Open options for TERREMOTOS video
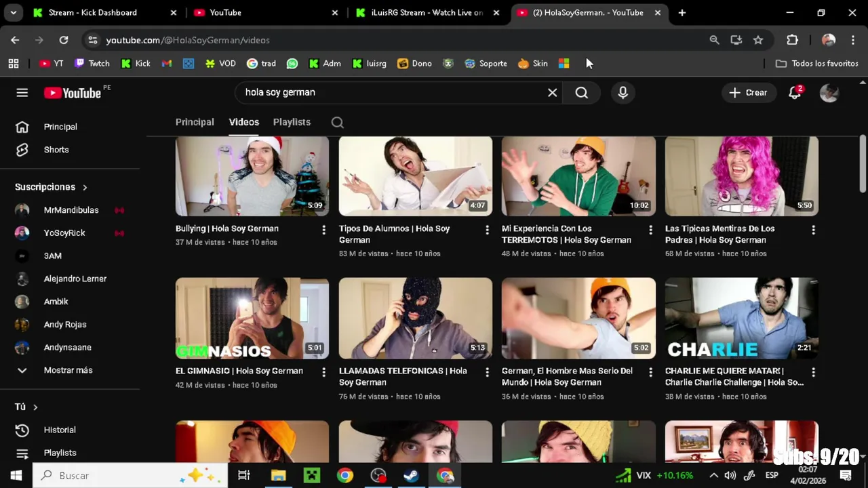This screenshot has height=488, width=868. point(650,230)
